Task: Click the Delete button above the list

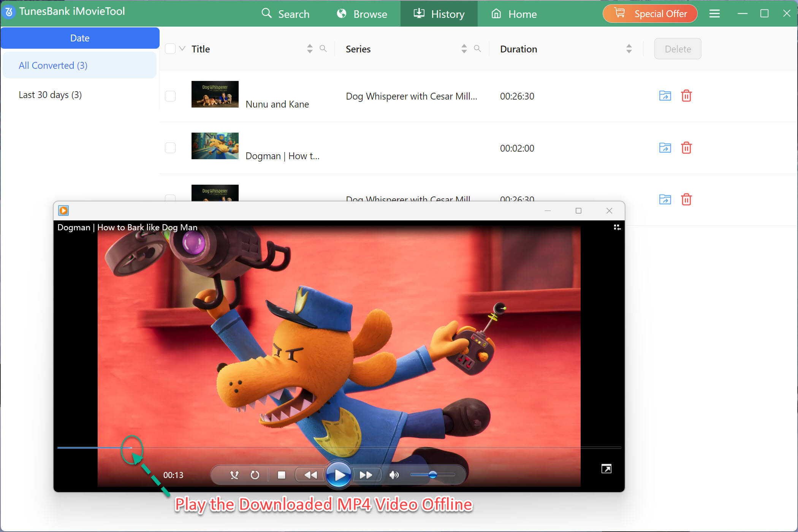Action: (678, 49)
